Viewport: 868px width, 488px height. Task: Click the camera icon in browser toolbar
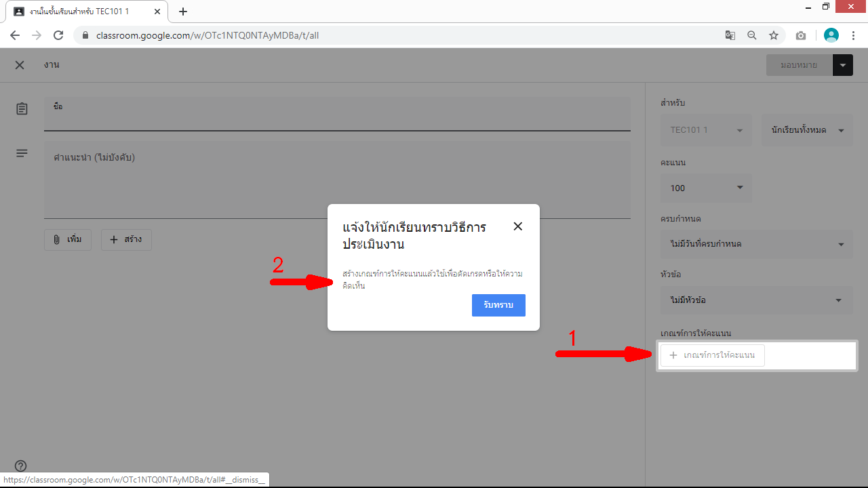click(801, 35)
